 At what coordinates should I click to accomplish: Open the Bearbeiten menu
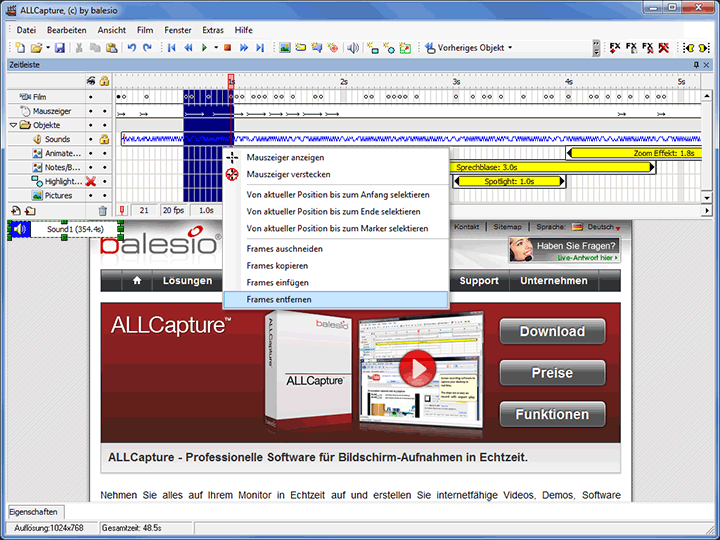(67, 30)
